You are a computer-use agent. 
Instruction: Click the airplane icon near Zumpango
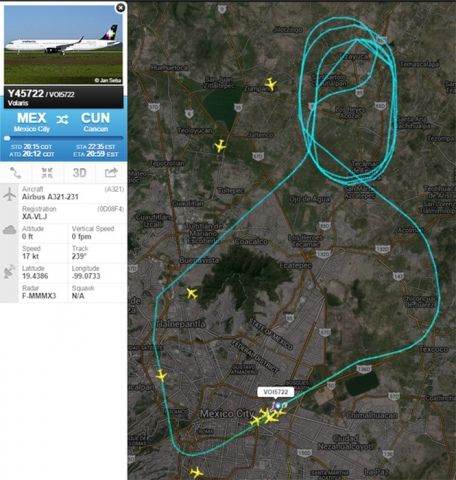click(271, 84)
